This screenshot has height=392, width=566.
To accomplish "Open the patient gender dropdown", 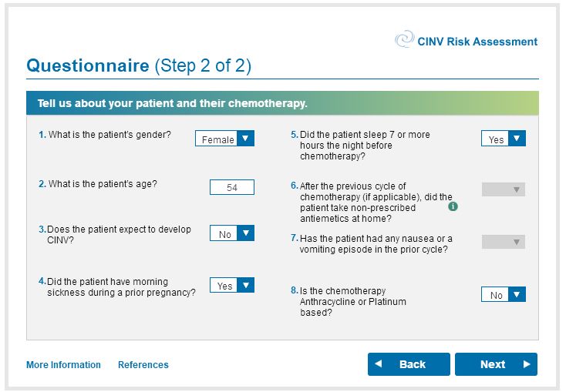I will [x=224, y=139].
